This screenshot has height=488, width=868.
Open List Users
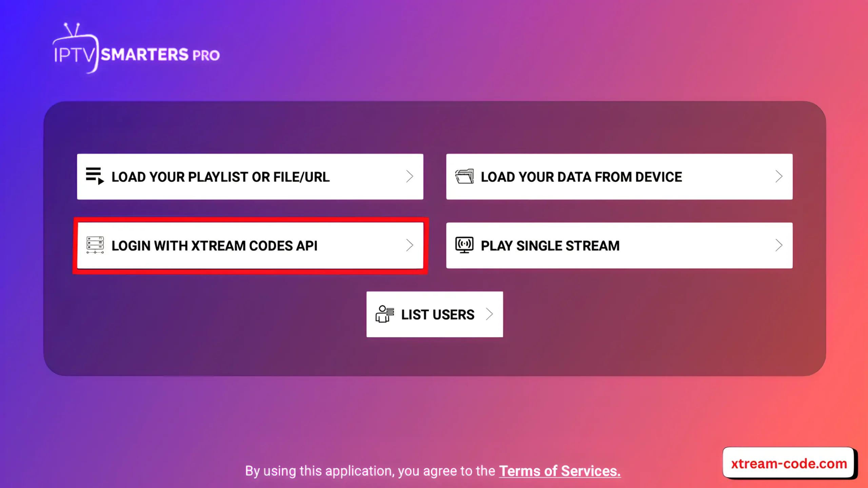(435, 314)
